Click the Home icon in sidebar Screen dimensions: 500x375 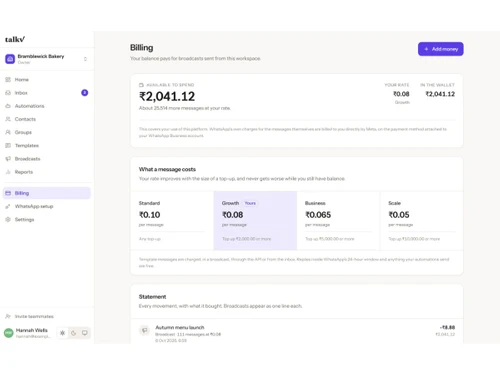(x=8, y=80)
